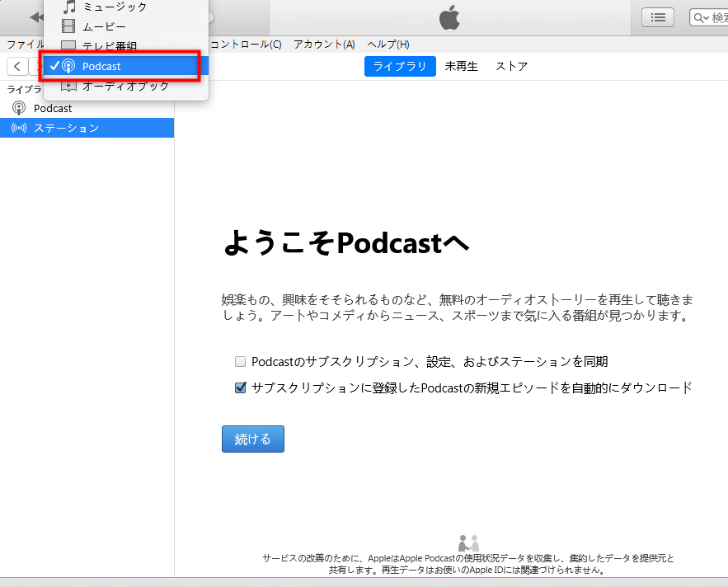Click the film strip icon beside ムービー
Viewport: 728px width, 587px height.
click(x=68, y=26)
